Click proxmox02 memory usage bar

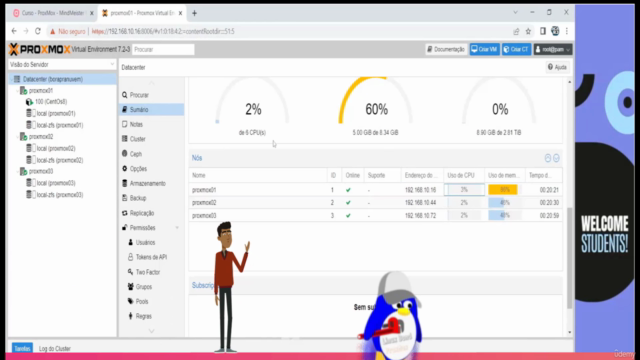[504, 202]
